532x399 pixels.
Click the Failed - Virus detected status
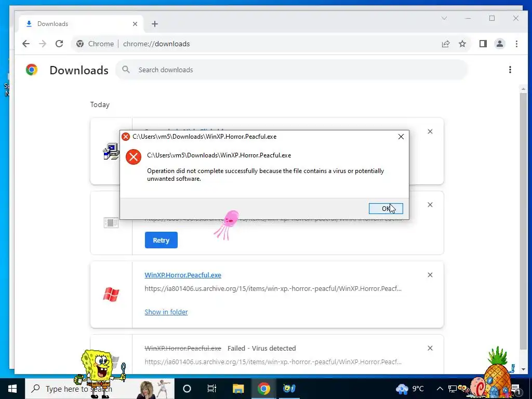pyautogui.click(x=262, y=348)
